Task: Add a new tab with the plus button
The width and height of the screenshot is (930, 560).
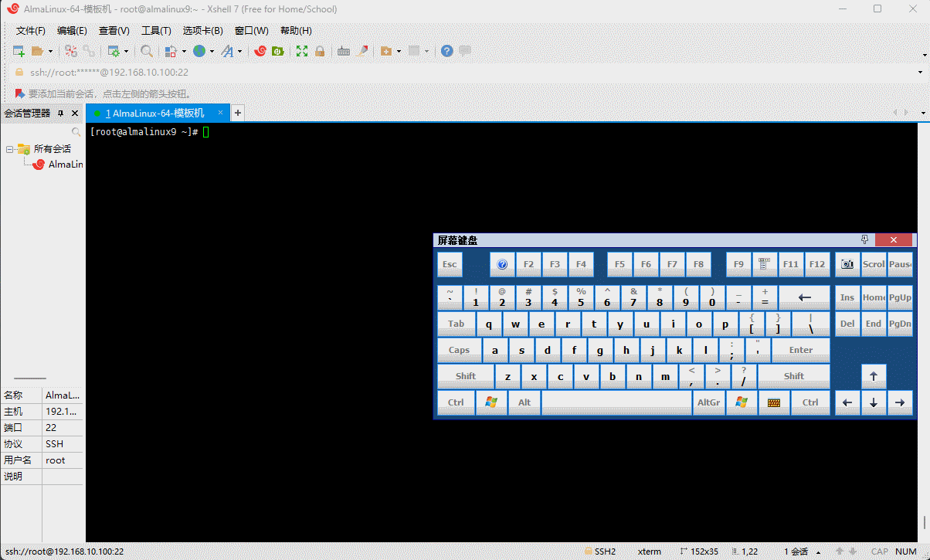Action: coord(238,114)
